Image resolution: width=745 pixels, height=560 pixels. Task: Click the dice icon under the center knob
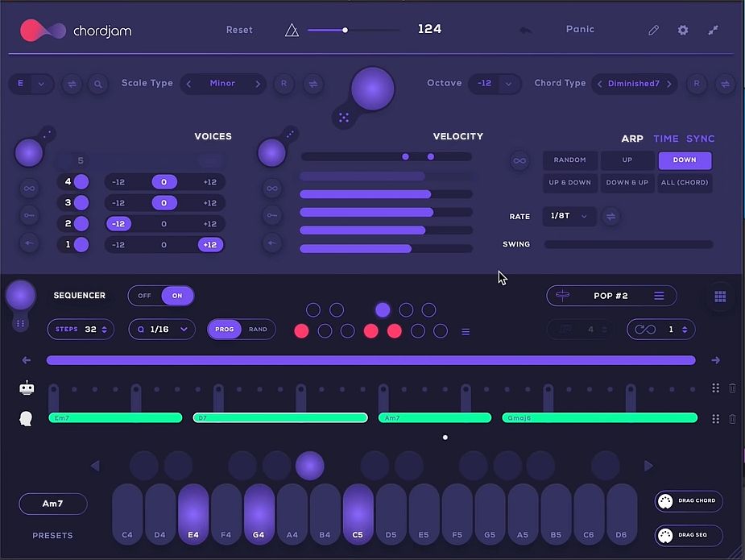pos(344,118)
